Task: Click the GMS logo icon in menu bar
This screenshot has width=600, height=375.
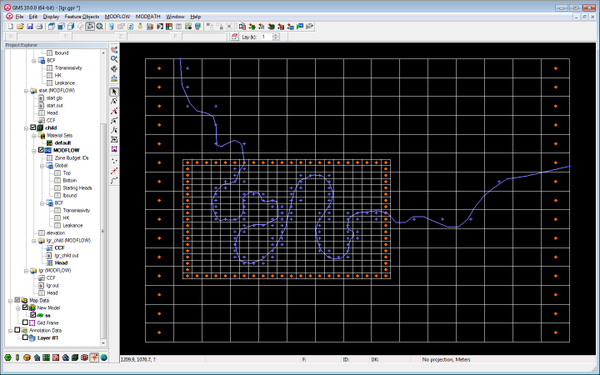Action: click(9, 16)
